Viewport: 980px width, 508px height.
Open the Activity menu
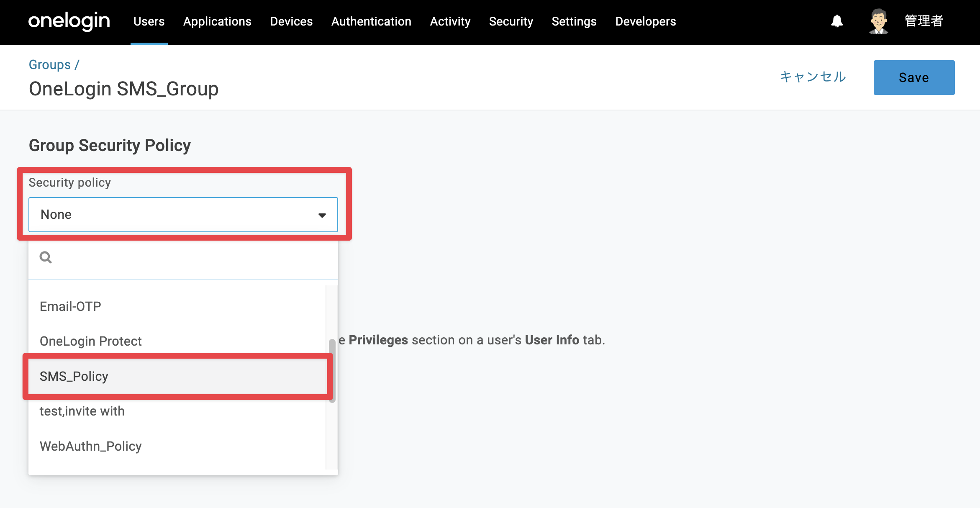pyautogui.click(x=450, y=21)
